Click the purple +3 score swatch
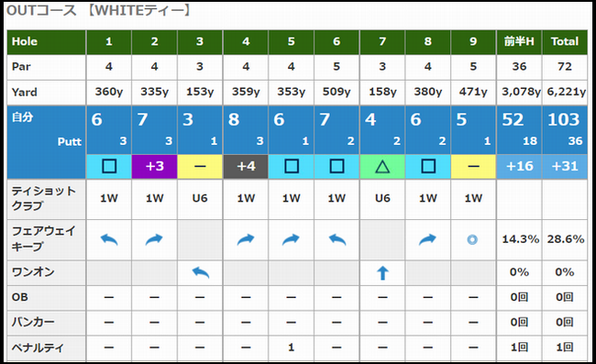Screen dimensions: 596x364 point(154,167)
